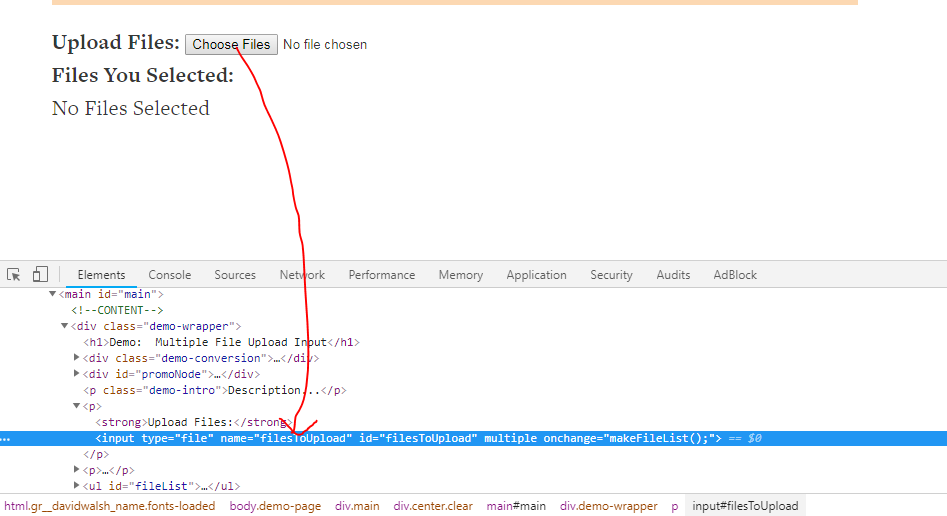Click the No Files Selected text
Screen dimensions: 947x516
[130, 108]
